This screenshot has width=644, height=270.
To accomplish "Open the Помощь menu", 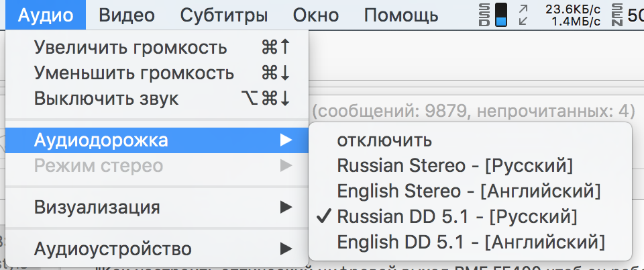I will [x=401, y=15].
